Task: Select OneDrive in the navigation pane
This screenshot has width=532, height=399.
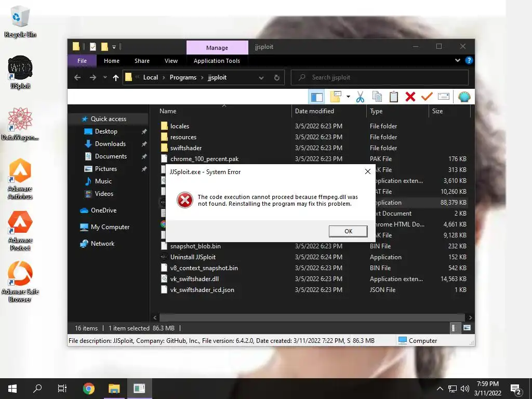Action: [x=103, y=210]
